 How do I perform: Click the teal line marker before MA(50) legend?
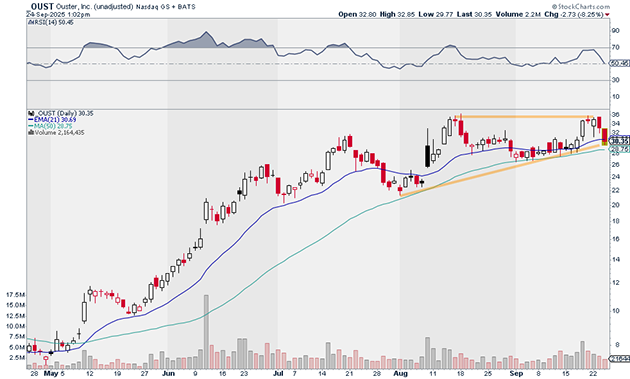31,126
